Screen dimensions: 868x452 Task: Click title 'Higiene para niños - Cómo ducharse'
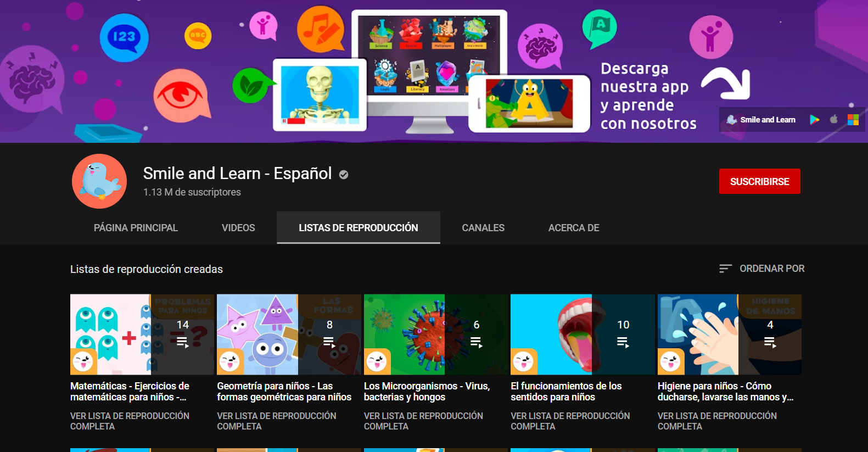pos(725,392)
